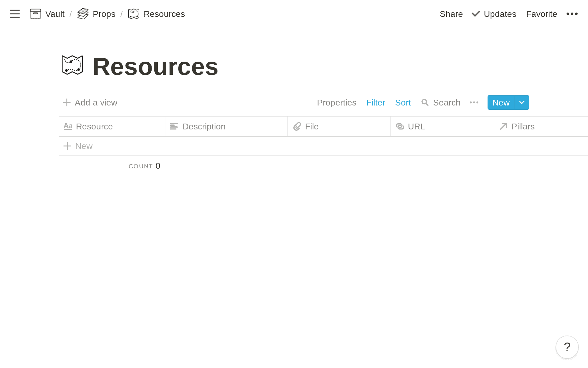This screenshot has width=588, height=368.
Task: Toggle Favorite for this page
Action: coord(541,14)
